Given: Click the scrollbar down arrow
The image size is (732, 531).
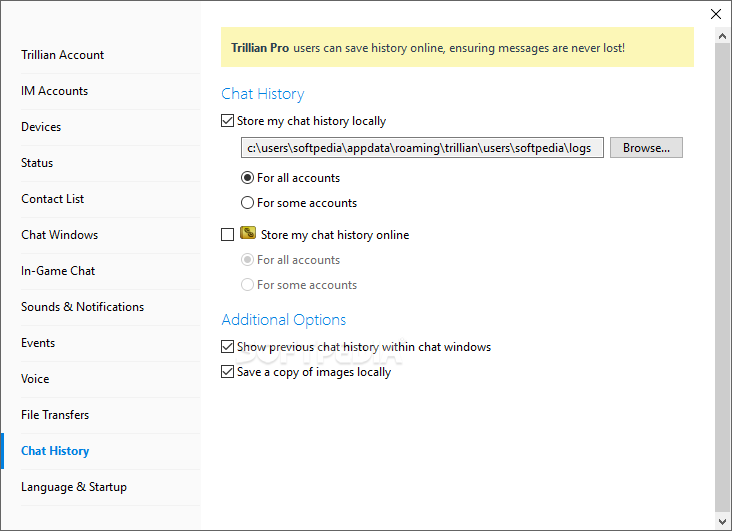Looking at the screenshot, I should pyautogui.click(x=722, y=521).
